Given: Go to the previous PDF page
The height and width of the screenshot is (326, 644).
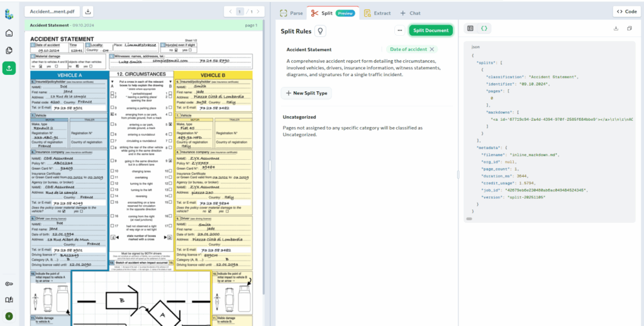Looking at the screenshot, I should tap(230, 11).
